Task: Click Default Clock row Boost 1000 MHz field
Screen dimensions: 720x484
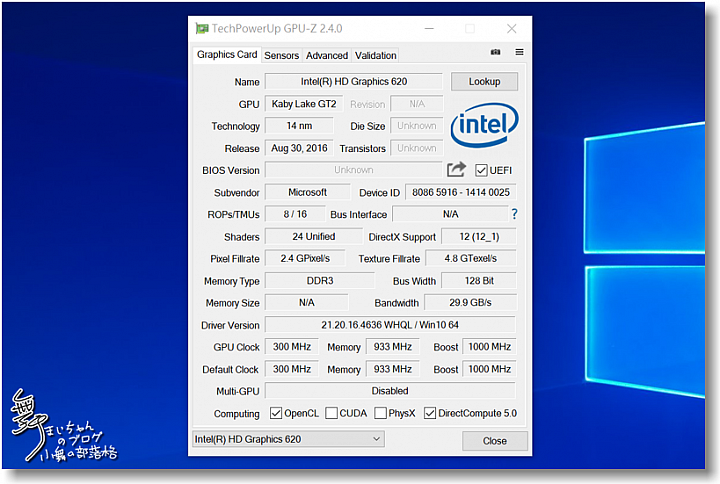Action: click(489, 369)
